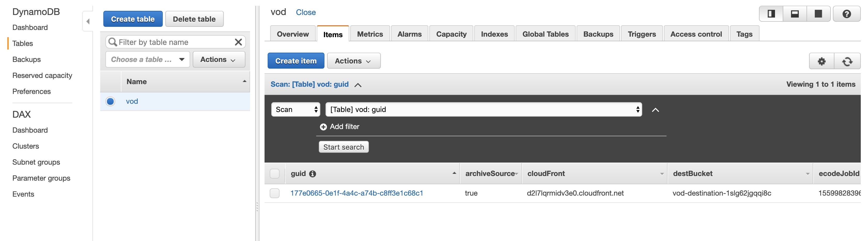The image size is (868, 241).
Task: Open the Actions dropdown beside Create item
Action: point(353,61)
